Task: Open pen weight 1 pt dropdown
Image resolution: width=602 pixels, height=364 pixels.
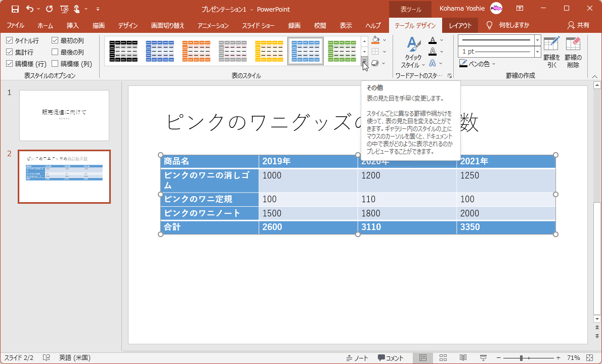Action: point(537,52)
